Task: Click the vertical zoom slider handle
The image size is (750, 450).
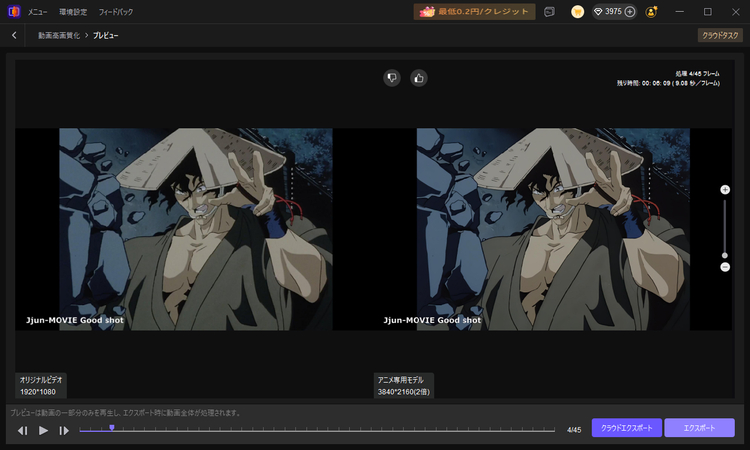Action: point(725,255)
